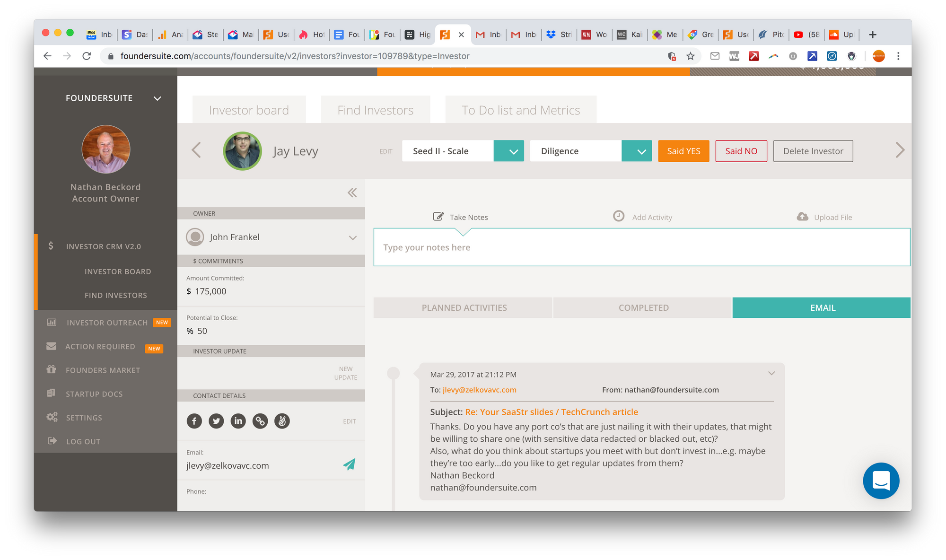Go to next investor arrow
This screenshot has width=946, height=560.
click(899, 150)
